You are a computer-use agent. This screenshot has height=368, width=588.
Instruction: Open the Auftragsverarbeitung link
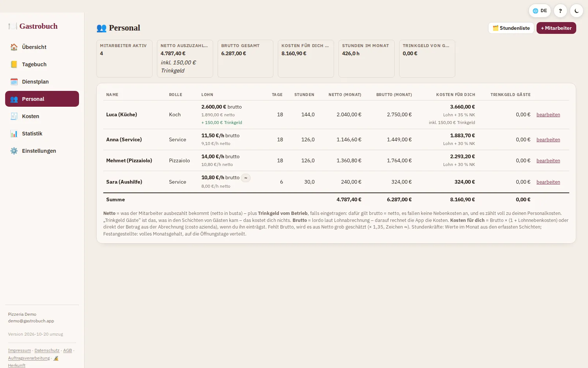[29, 358]
